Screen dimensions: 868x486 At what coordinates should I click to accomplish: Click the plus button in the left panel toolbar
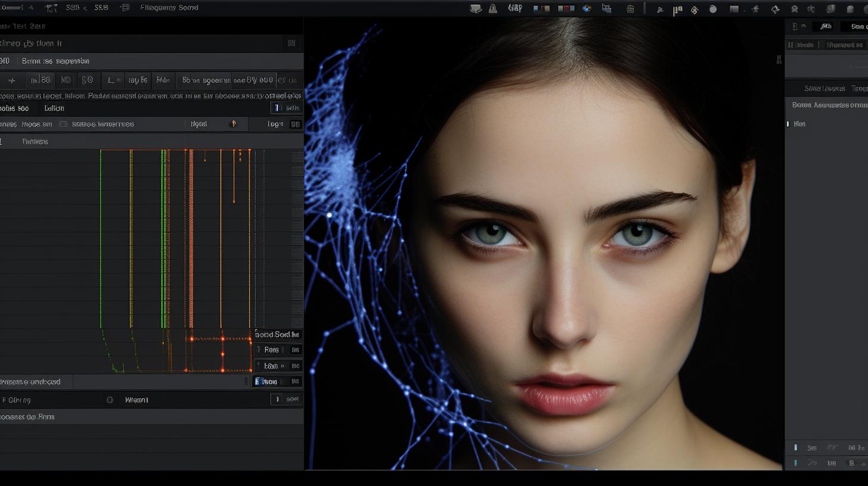tap(13, 80)
